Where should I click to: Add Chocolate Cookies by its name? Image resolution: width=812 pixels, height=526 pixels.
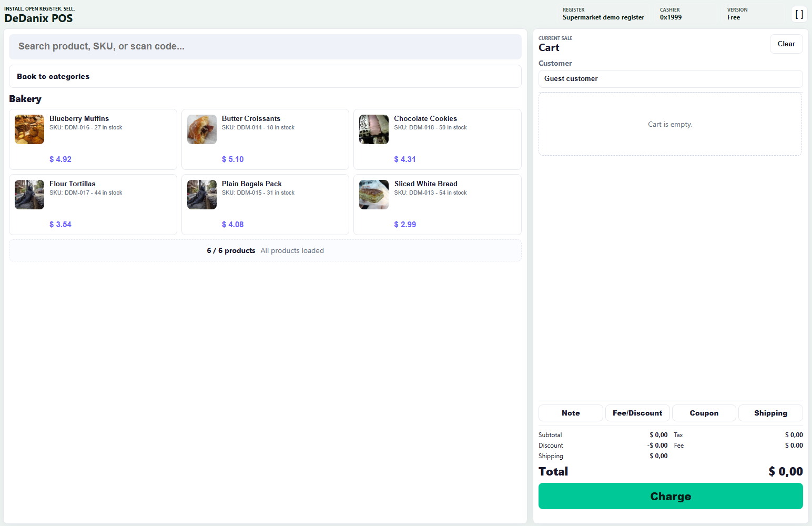tap(425, 118)
